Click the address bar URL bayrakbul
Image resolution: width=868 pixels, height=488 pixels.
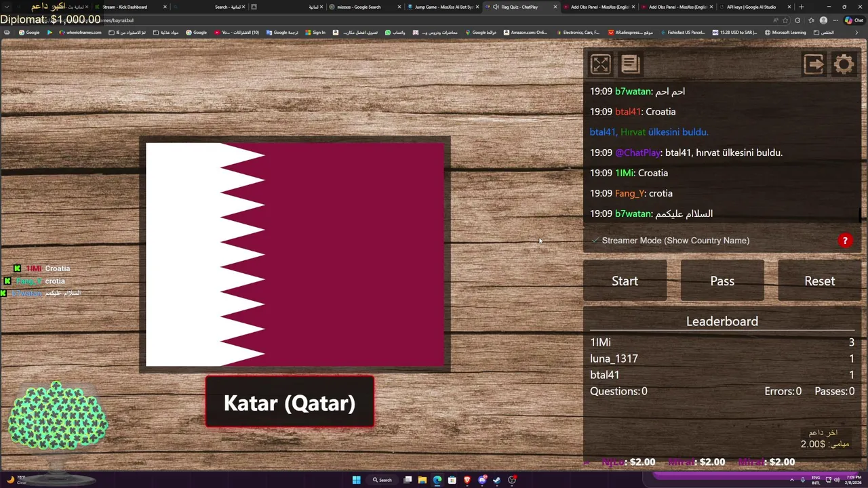[x=119, y=20]
